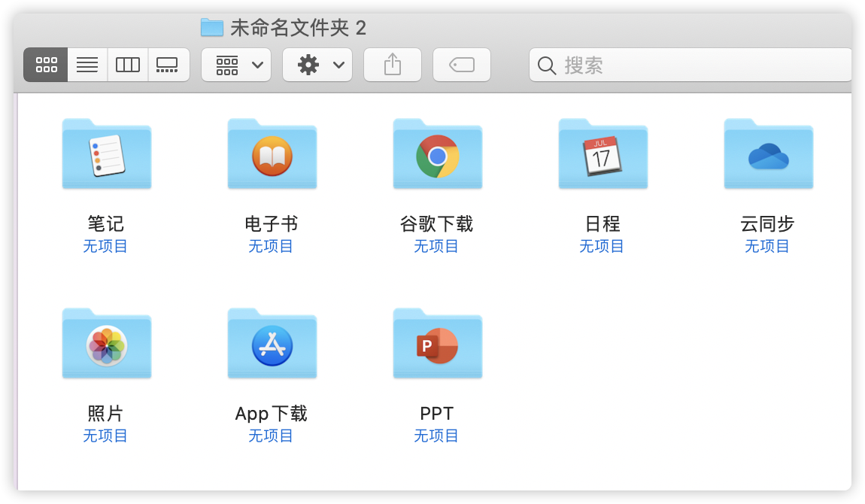Screen dimensions: 865x504
Task: Click 无项目 text under 笔记
Action: pyautogui.click(x=105, y=247)
